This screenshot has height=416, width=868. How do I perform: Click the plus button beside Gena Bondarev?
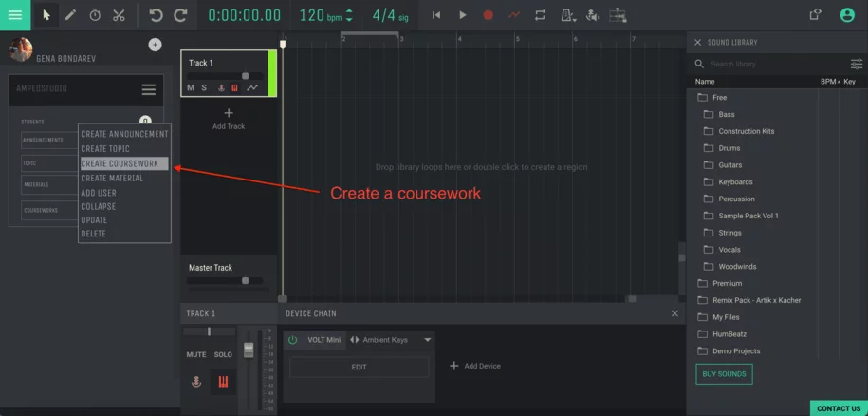tap(155, 45)
